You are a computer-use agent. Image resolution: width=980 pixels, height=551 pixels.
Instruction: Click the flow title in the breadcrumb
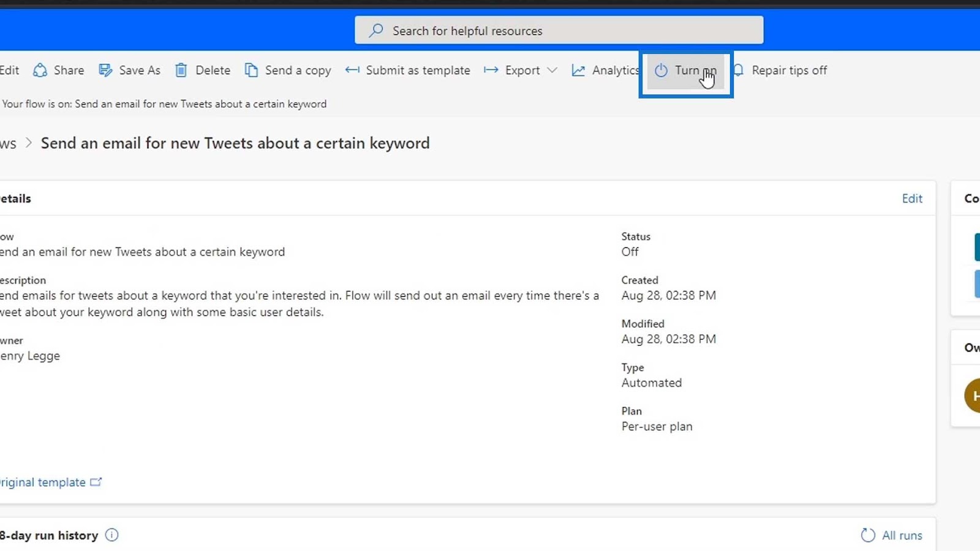click(235, 143)
